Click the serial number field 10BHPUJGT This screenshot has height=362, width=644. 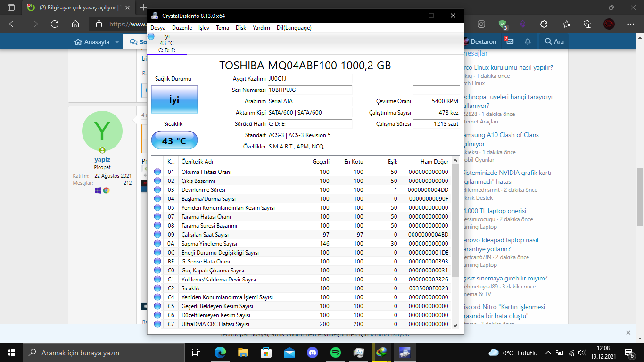pyautogui.click(x=310, y=90)
